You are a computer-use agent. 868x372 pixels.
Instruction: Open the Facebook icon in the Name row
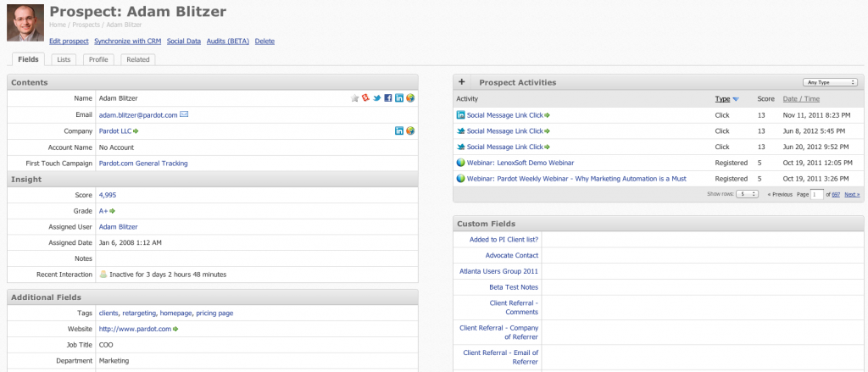388,98
